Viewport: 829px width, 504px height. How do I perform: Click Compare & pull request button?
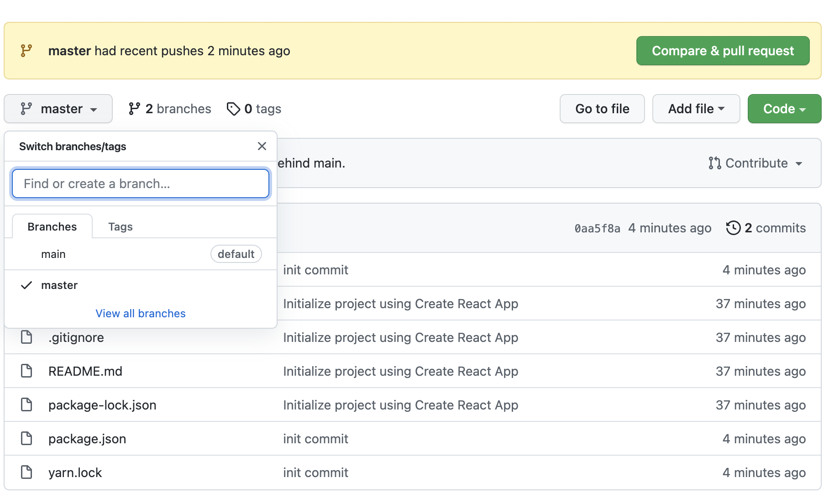click(723, 51)
